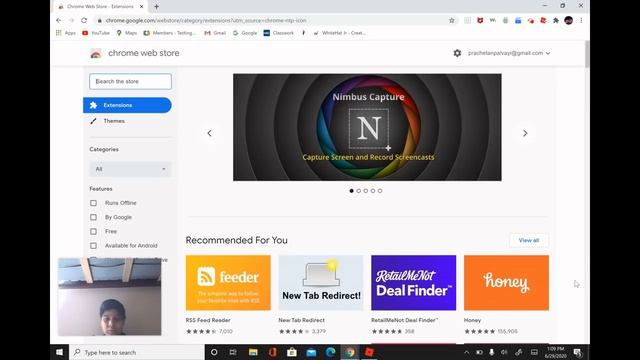
Task: Jump to the fourth carousel dot
Action: coord(373,191)
